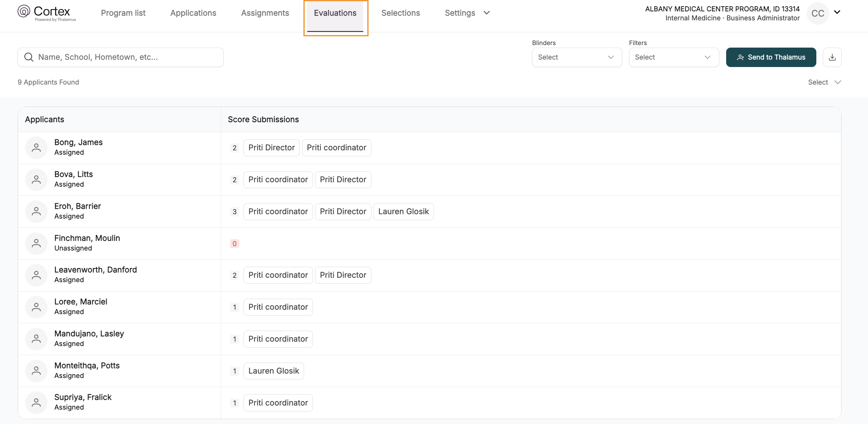Click Priti coordinator chip for Mandujano, Lasley
The image size is (868, 424).
pyautogui.click(x=278, y=339)
